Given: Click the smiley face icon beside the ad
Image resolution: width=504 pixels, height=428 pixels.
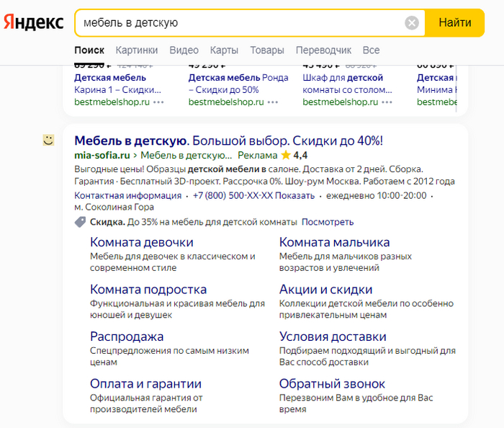Looking at the screenshot, I should point(48,140).
